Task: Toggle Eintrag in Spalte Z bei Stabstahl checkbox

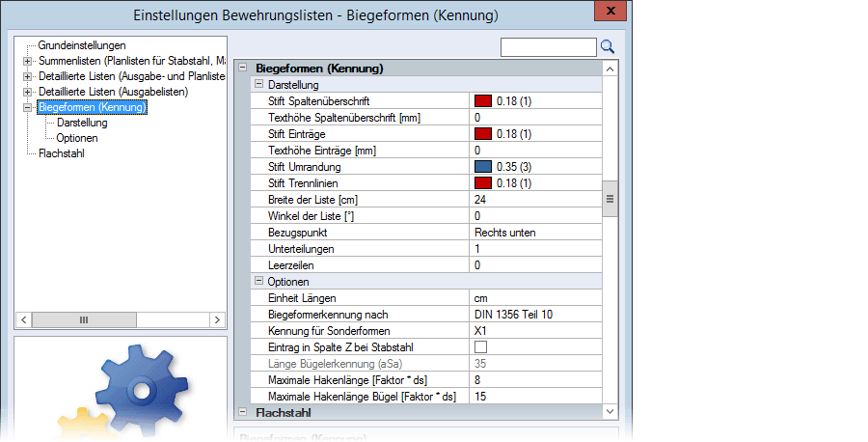Action: tap(481, 347)
